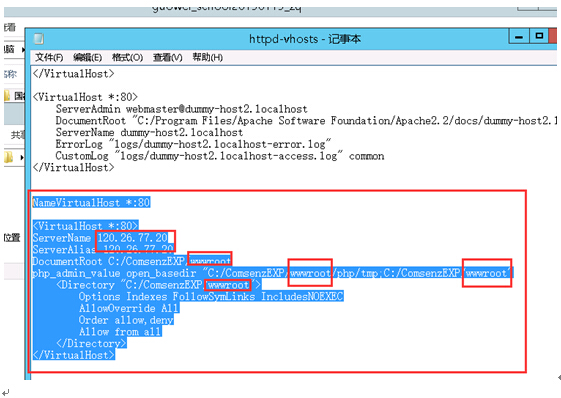Open the 文件(F) menu
561x398 pixels.
(x=49, y=57)
